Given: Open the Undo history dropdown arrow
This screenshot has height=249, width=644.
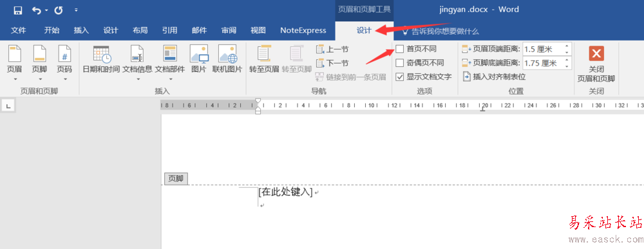Looking at the screenshot, I should (x=46, y=10).
